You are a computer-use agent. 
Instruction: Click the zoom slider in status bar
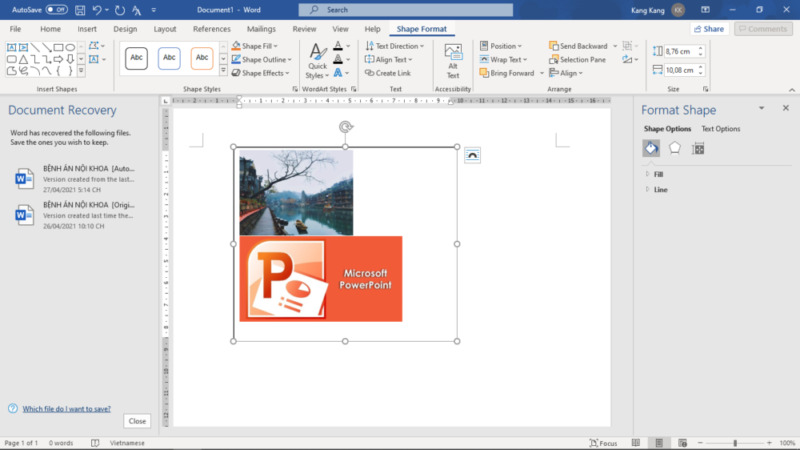pyautogui.click(x=735, y=443)
